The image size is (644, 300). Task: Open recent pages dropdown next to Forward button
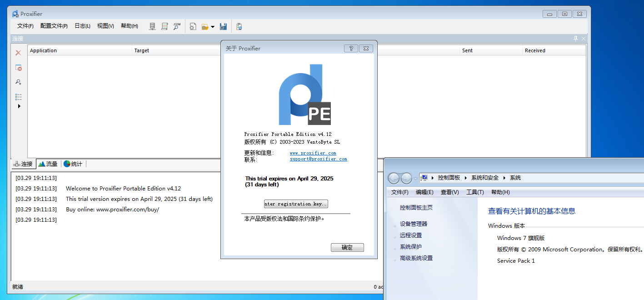415,178
